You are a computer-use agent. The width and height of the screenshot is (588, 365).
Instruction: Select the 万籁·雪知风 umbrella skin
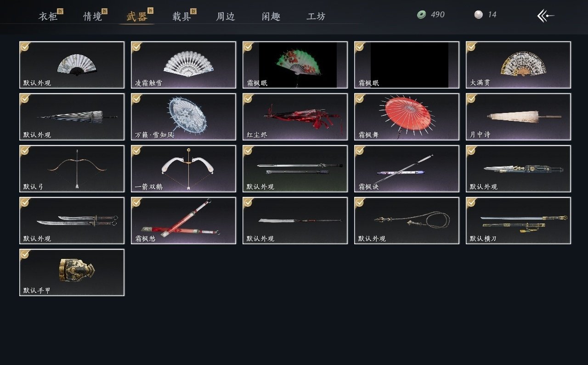click(183, 117)
